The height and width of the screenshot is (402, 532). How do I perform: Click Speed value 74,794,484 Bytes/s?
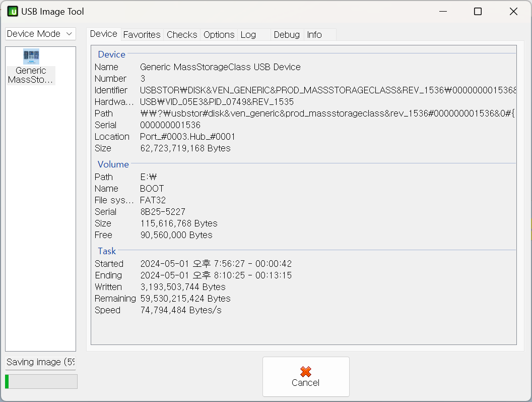point(181,310)
